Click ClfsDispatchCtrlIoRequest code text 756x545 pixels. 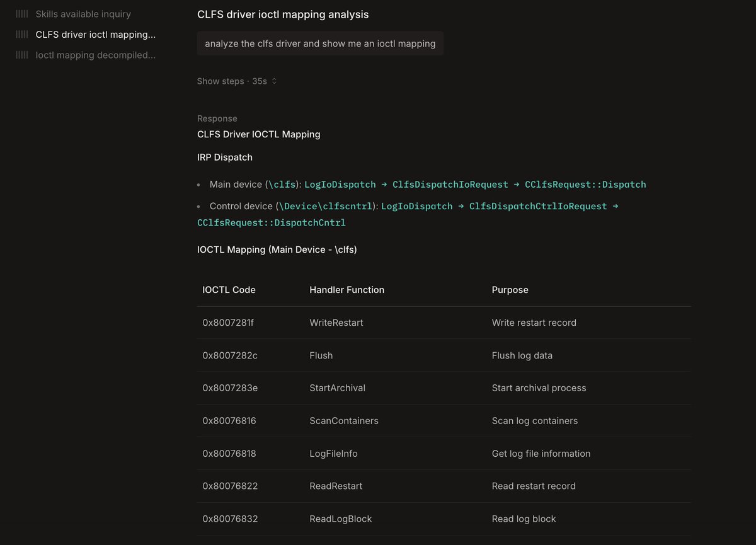point(538,206)
